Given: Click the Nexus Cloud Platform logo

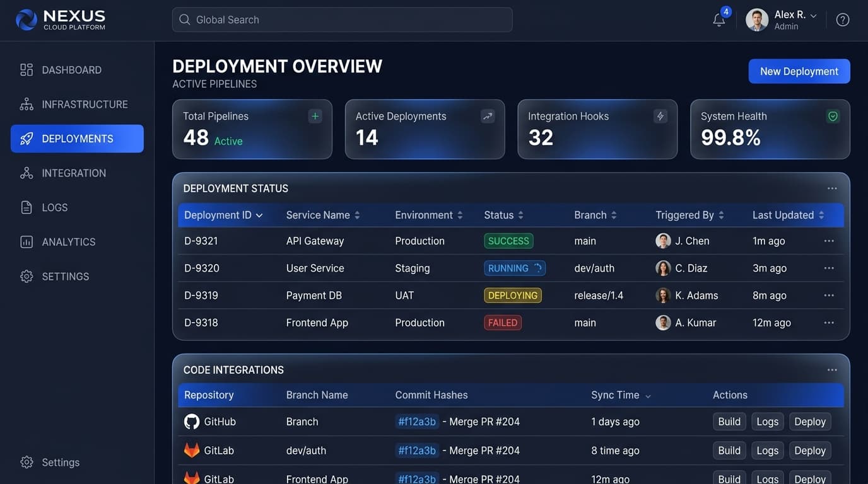Looking at the screenshot, I should [x=61, y=20].
